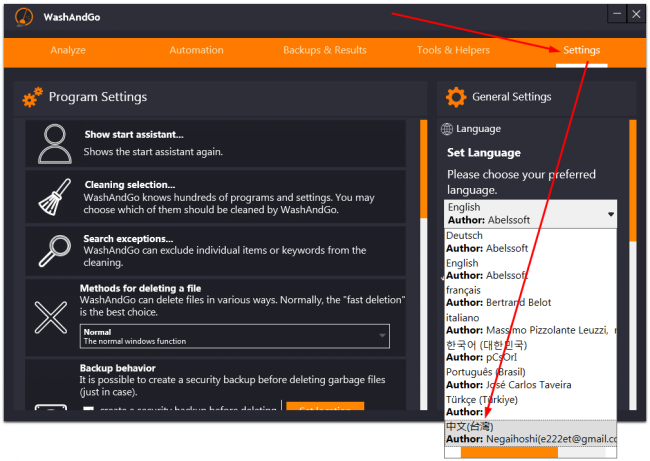Click the Backup behavior heading
Screen dimensions: 650x461
[118, 368]
